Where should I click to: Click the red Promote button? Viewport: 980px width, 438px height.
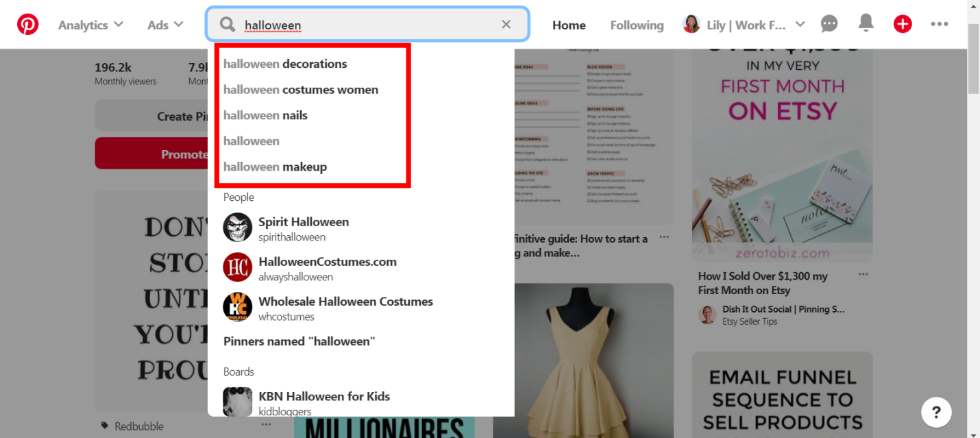[151, 154]
